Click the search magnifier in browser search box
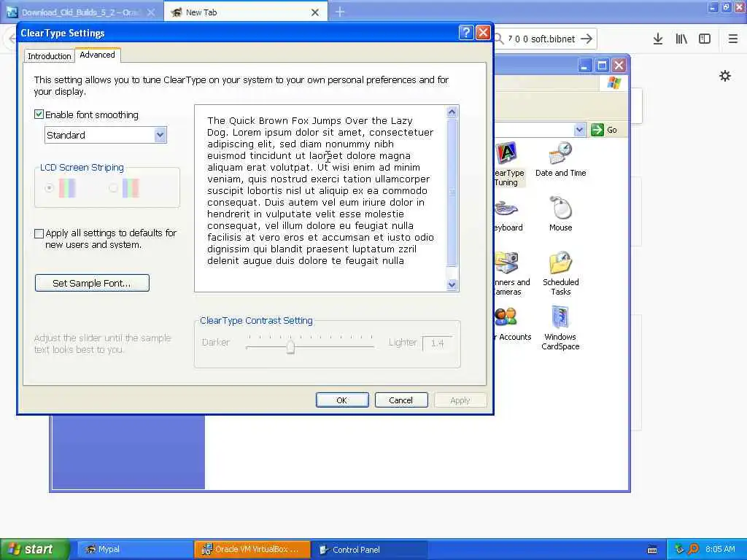 499,39
